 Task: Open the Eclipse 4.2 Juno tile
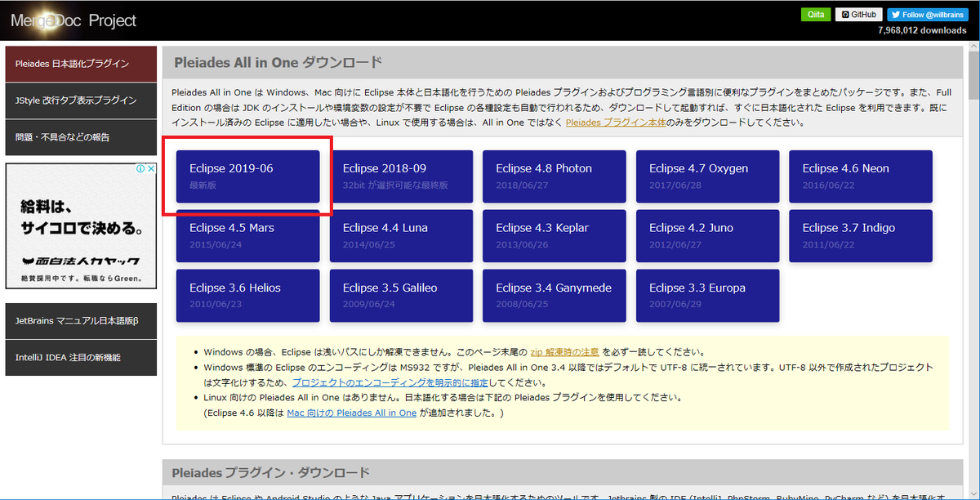click(x=707, y=235)
